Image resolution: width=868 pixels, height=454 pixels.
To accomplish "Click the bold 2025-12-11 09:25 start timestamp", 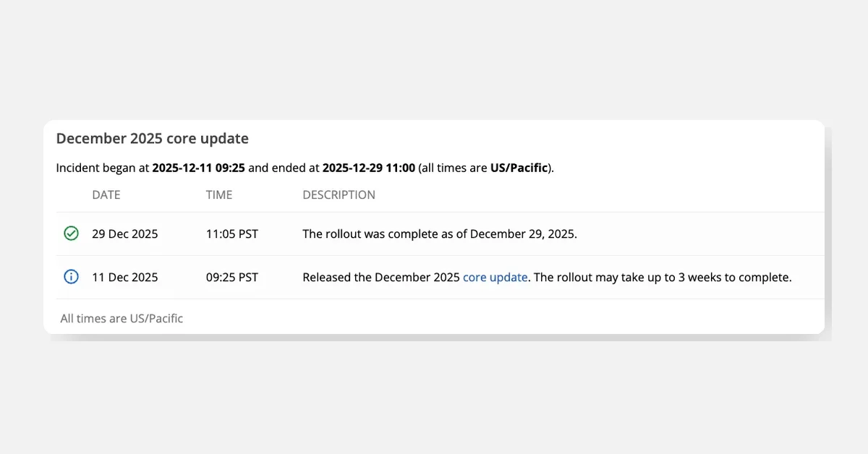I will [x=198, y=167].
